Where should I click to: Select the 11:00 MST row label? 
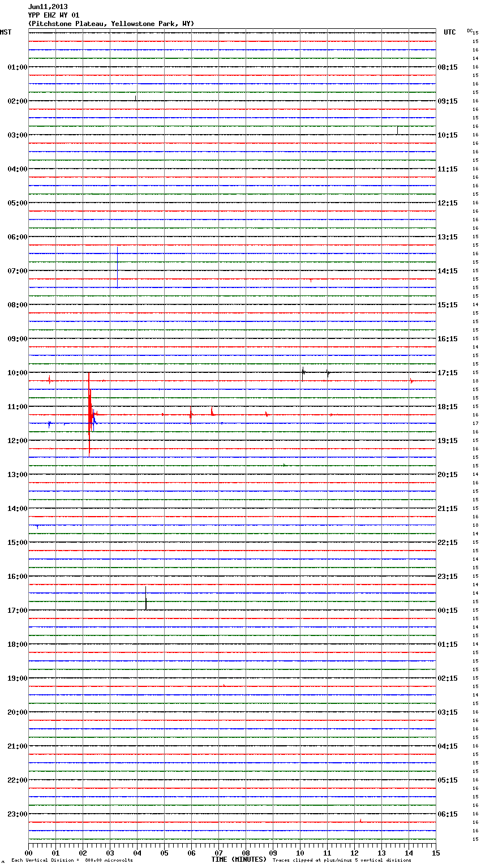tap(17, 407)
